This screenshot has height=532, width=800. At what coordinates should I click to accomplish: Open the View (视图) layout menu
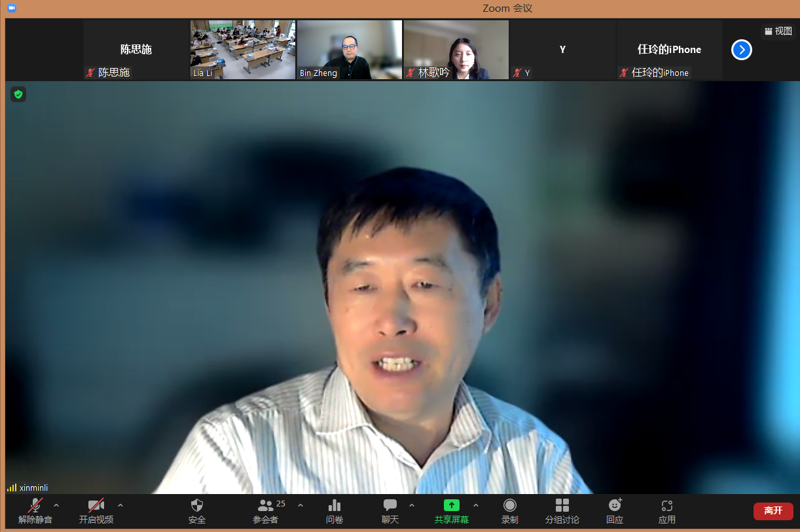click(778, 31)
